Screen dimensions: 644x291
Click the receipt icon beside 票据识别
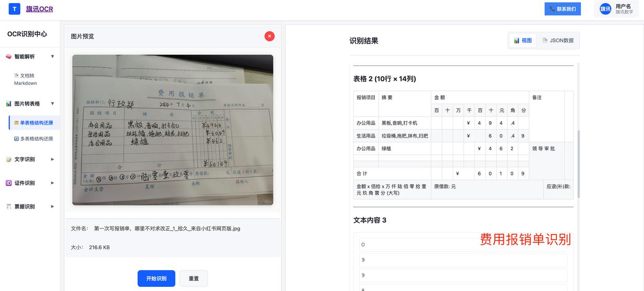click(x=9, y=207)
